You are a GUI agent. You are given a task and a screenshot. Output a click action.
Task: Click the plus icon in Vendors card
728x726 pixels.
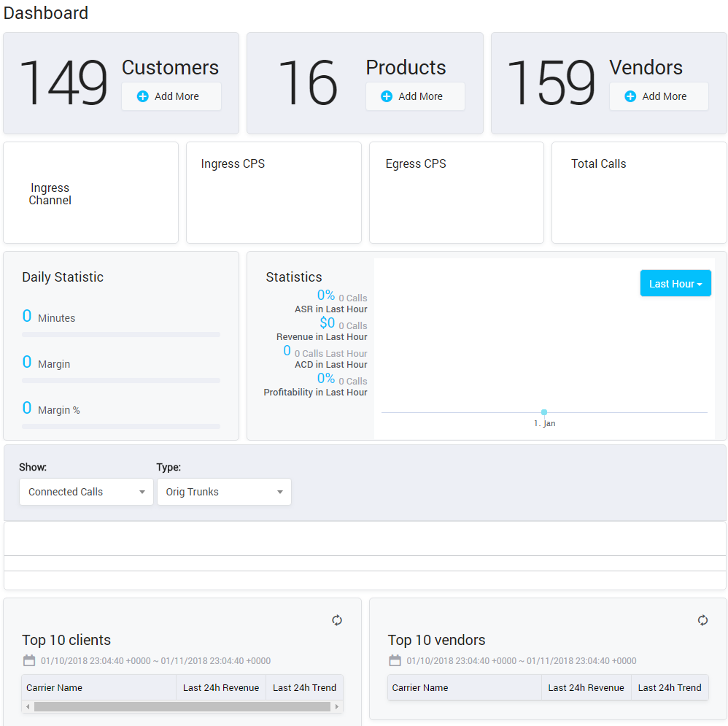pos(630,96)
